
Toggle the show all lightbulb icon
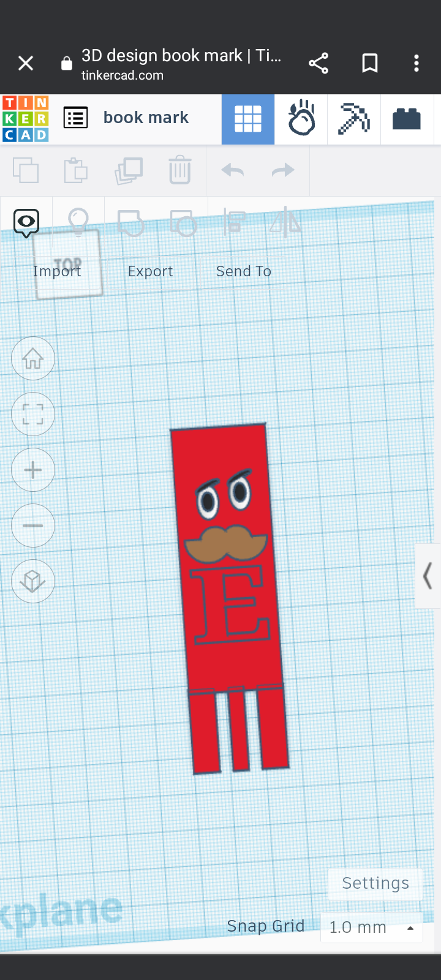pos(78,222)
